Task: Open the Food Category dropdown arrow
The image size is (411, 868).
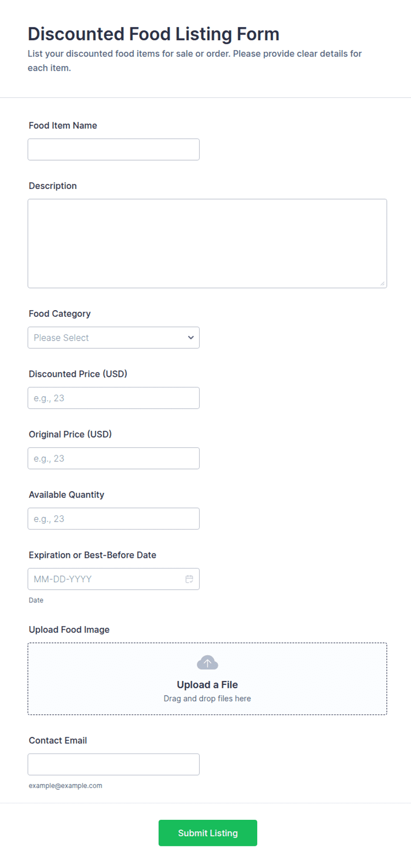Action: click(x=191, y=338)
